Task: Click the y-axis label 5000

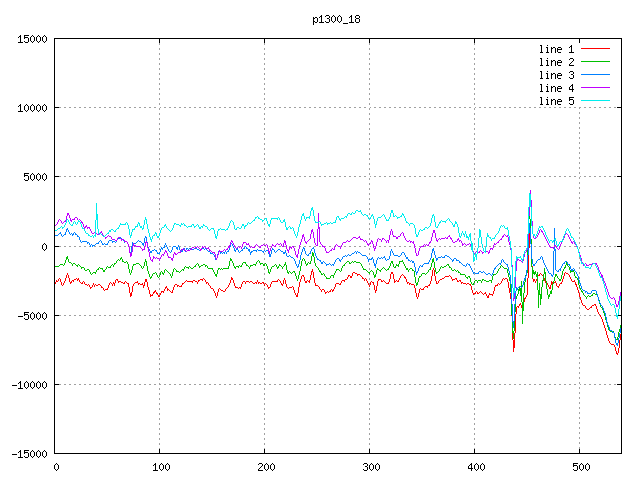Action: (x=36, y=177)
